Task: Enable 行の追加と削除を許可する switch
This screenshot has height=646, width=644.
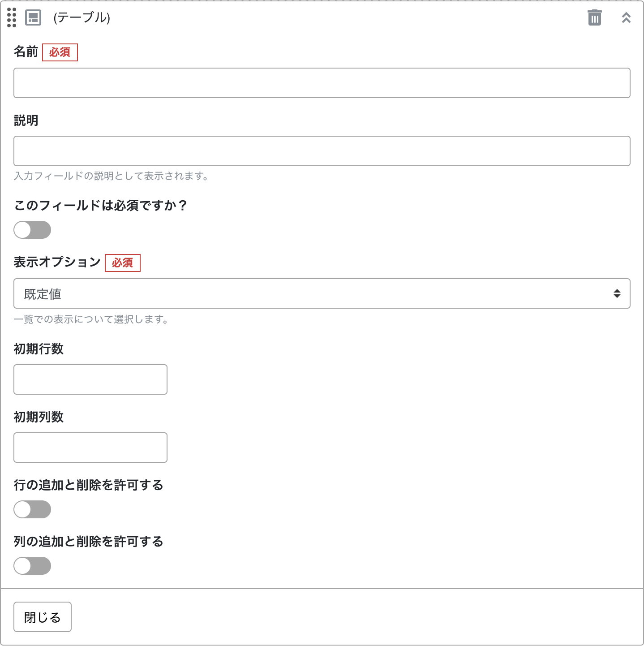Action: [32, 509]
